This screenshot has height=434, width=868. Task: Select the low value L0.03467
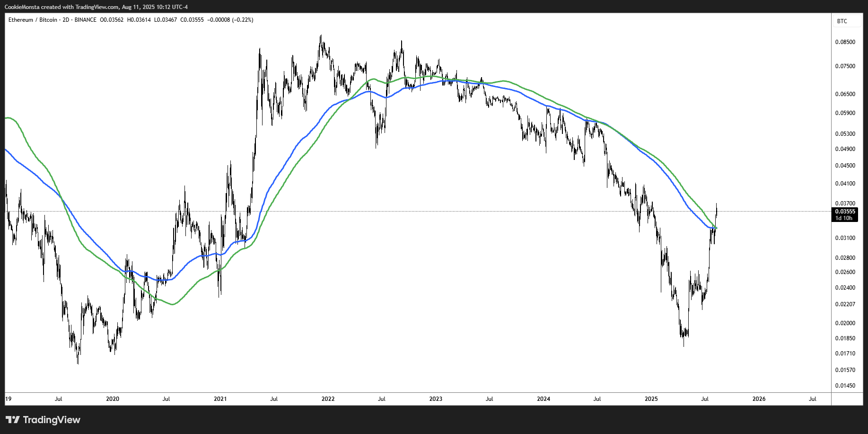(166, 20)
